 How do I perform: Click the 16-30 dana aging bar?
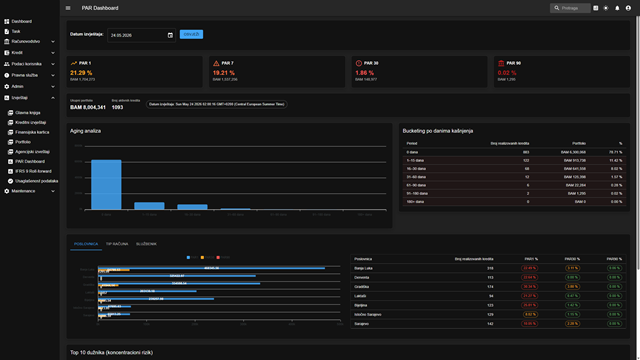tap(192, 207)
